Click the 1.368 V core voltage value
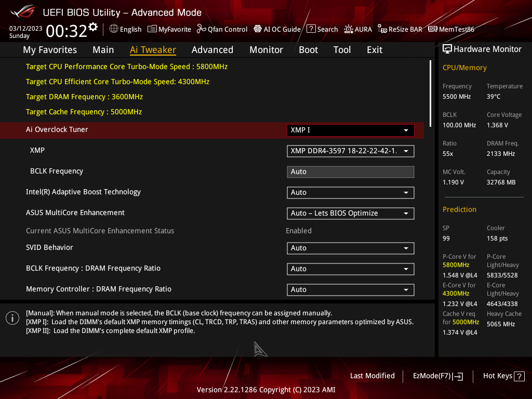Image resolution: width=532 pixels, height=399 pixels. [x=497, y=125]
